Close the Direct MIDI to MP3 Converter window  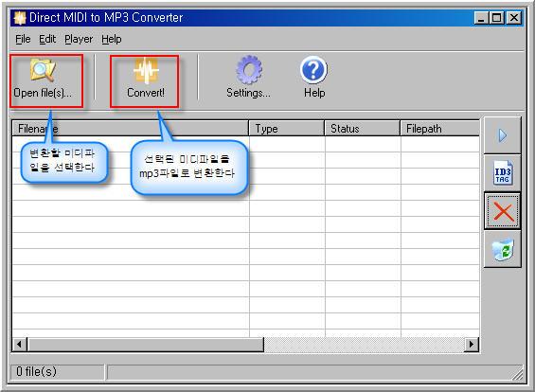514,18
